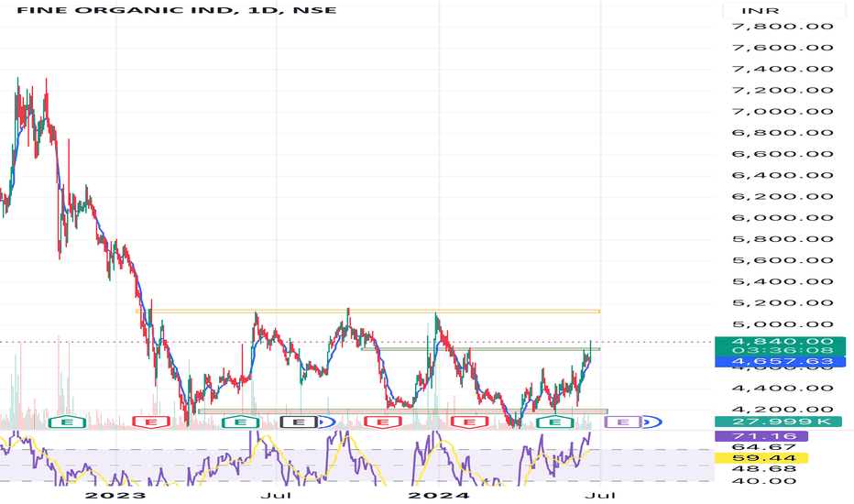Click the 64.67 RSI scale value
Viewport: 854px width, 504px height.
[x=763, y=447]
